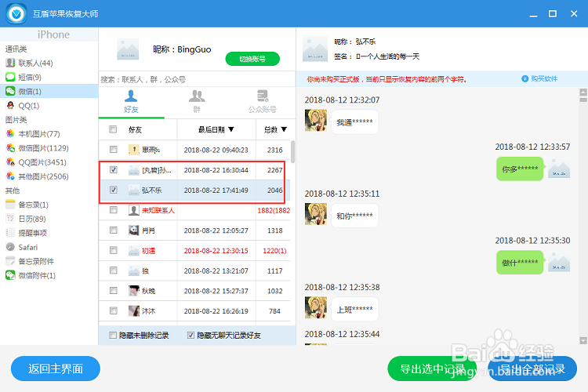Sort by 最后日期 dropdown arrow
The height and width of the screenshot is (392, 588).
click(x=231, y=129)
